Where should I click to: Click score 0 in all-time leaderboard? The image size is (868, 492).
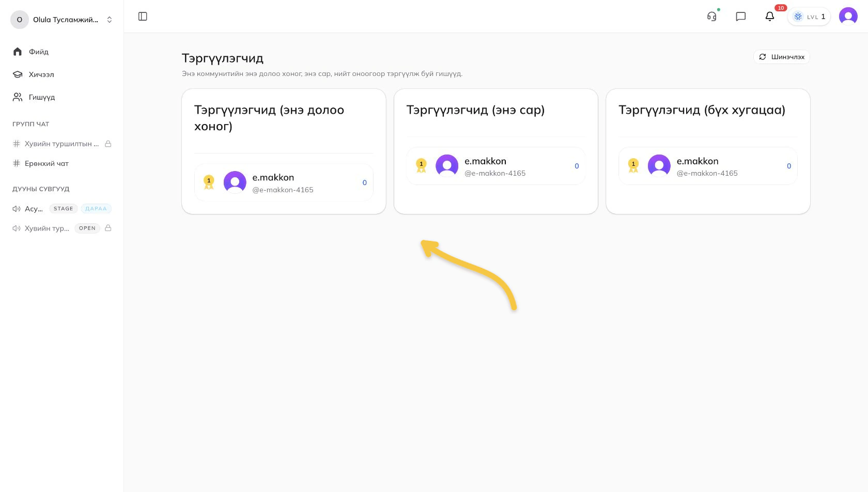coord(789,166)
